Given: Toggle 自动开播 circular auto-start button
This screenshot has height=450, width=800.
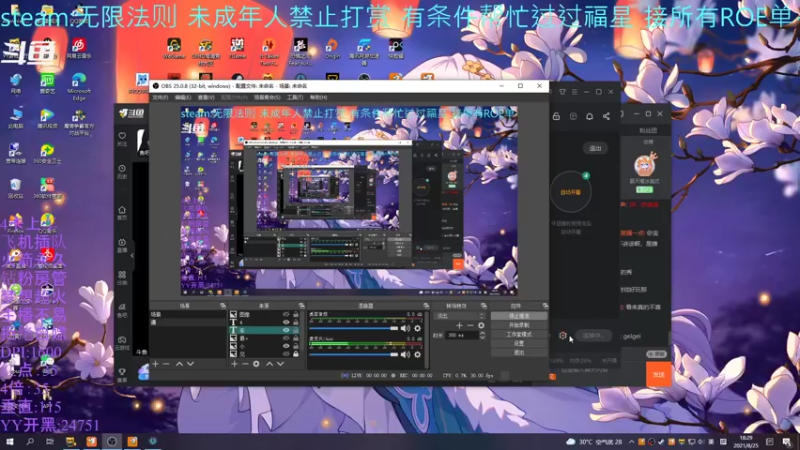Looking at the screenshot, I should [x=570, y=192].
